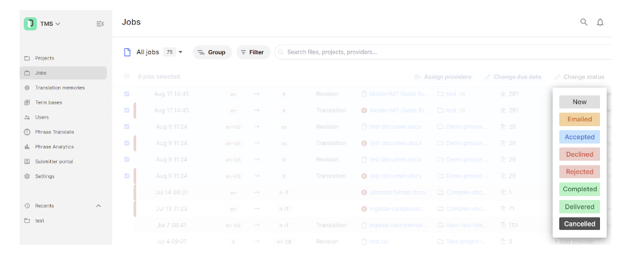Viewport: 644px width, 261px height.
Task: Set status to Accepted
Action: point(580,137)
